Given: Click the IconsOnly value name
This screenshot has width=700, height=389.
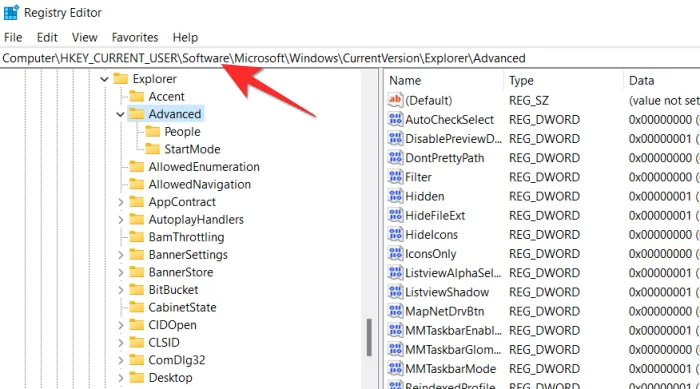Looking at the screenshot, I should coord(430,254).
